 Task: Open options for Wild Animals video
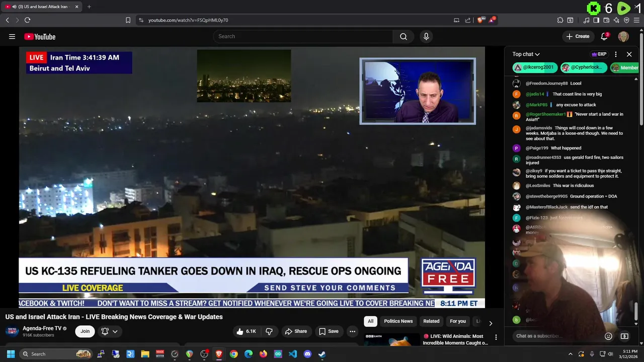(x=496, y=337)
